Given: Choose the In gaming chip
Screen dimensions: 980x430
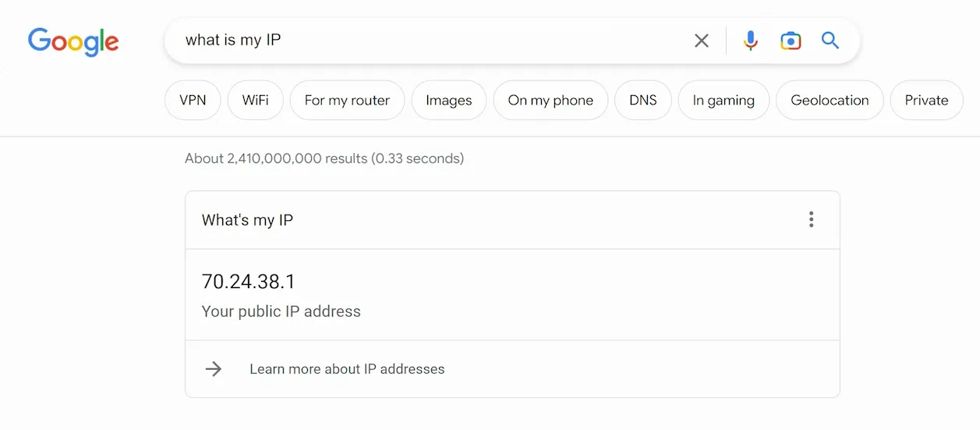Looking at the screenshot, I should (x=724, y=100).
